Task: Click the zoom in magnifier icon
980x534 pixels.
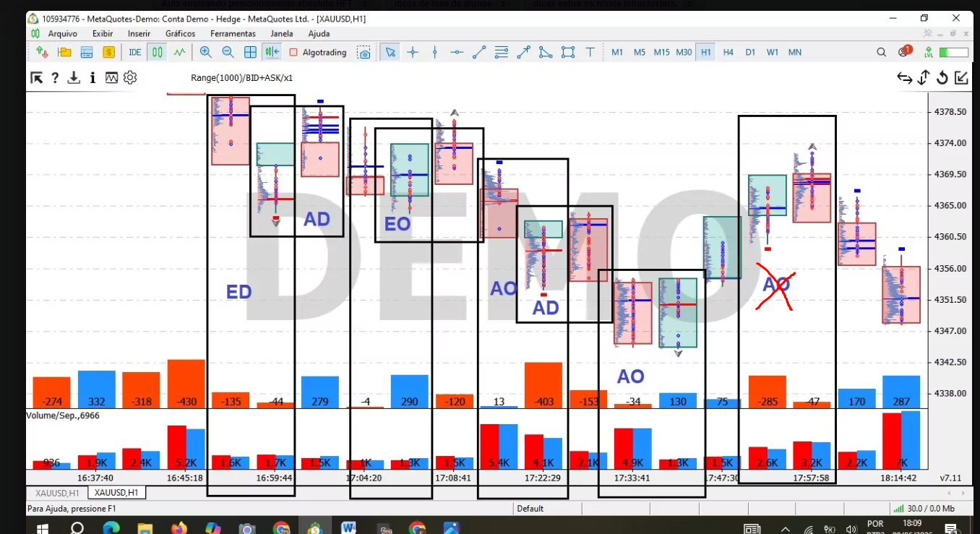Action: 206,52
